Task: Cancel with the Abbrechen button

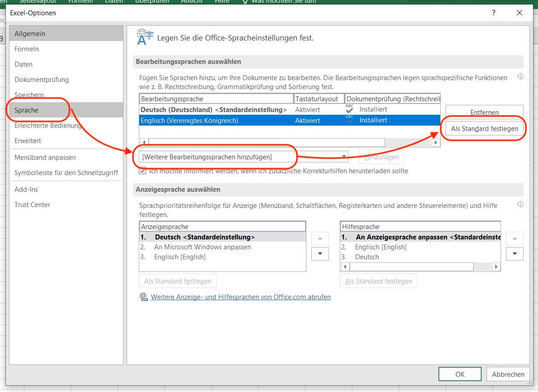Action: [508, 374]
